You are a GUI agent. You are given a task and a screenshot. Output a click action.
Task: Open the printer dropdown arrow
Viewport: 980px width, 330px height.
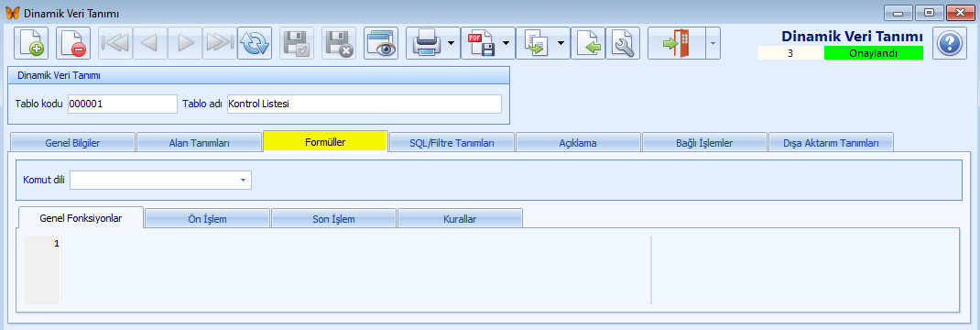coord(451,43)
